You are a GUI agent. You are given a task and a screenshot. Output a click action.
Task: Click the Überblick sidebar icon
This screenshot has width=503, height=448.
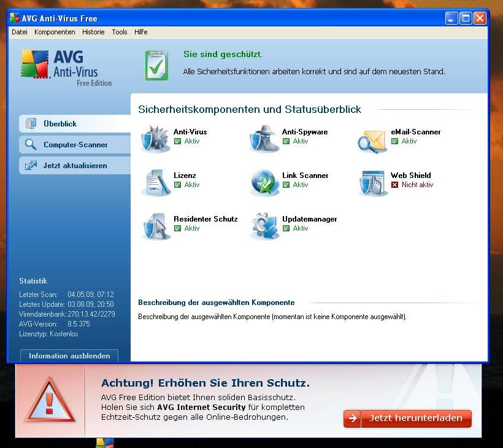(31, 123)
